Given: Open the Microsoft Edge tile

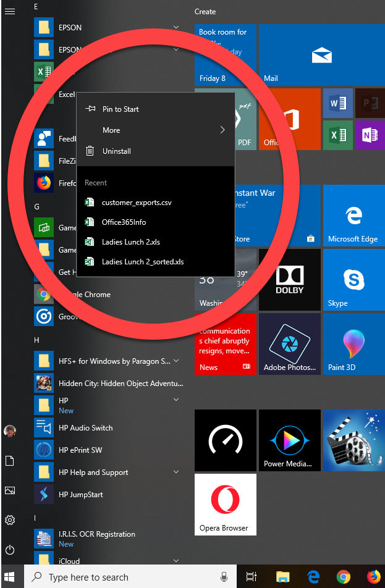Looking at the screenshot, I should [354, 216].
